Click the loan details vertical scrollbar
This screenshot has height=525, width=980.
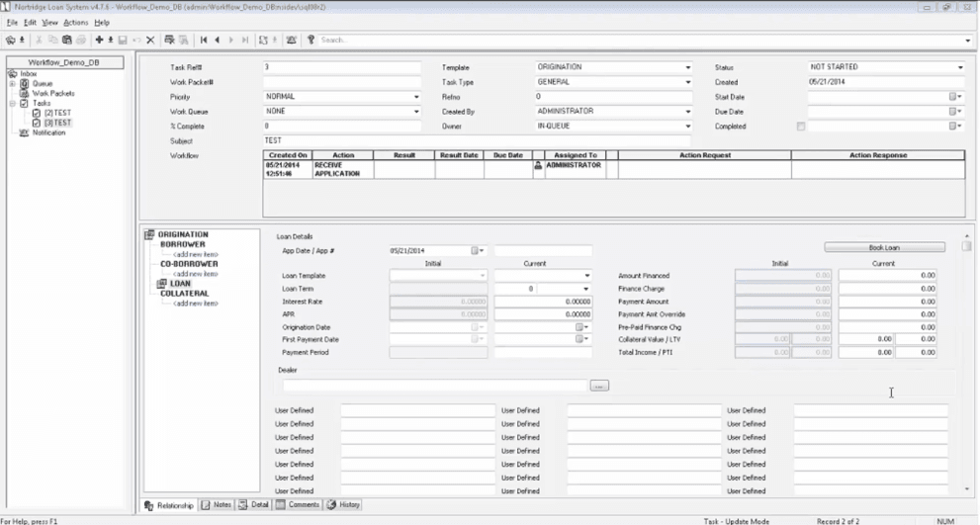[967, 363]
